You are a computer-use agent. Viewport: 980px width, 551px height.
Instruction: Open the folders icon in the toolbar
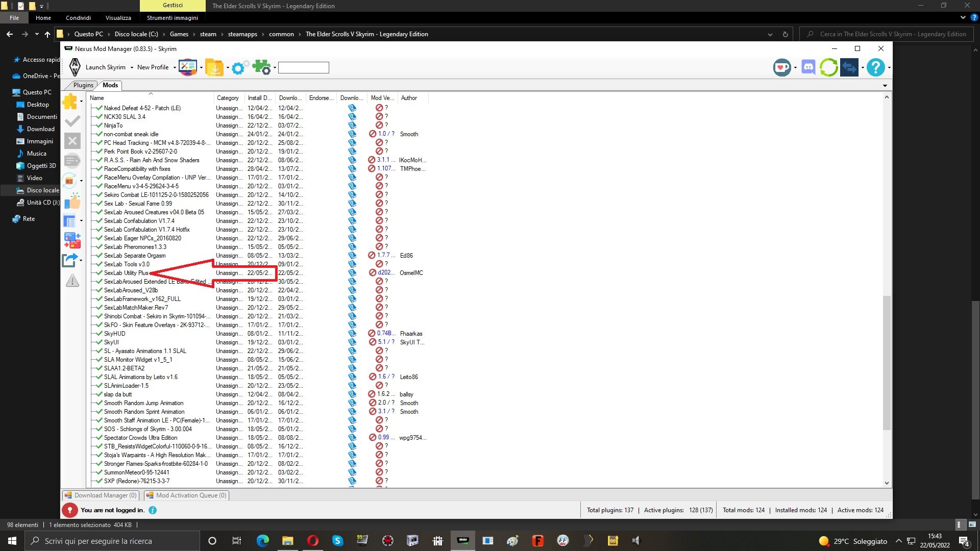[214, 67]
